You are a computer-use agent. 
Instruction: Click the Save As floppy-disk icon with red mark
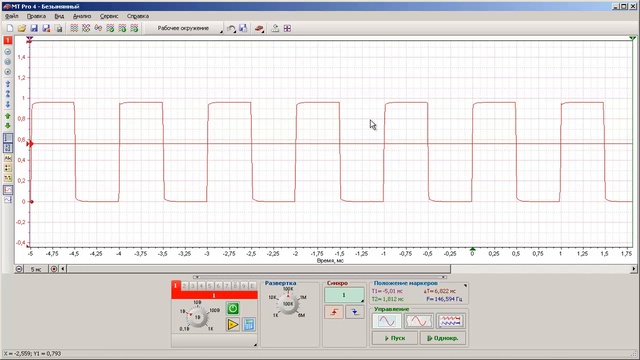pyautogui.click(x=46, y=28)
